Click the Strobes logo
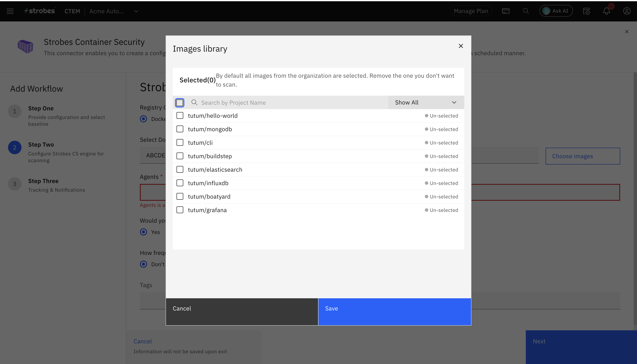This screenshot has height=364, width=637. pos(40,11)
